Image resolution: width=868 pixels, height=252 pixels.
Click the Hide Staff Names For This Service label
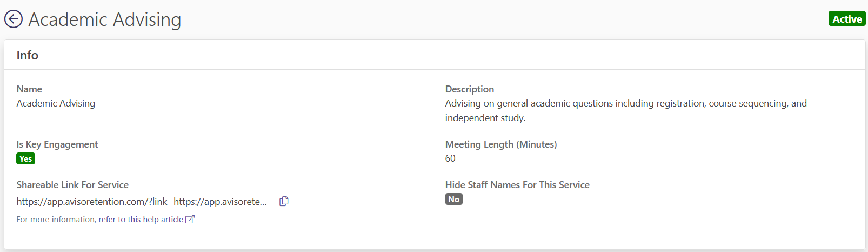(517, 185)
